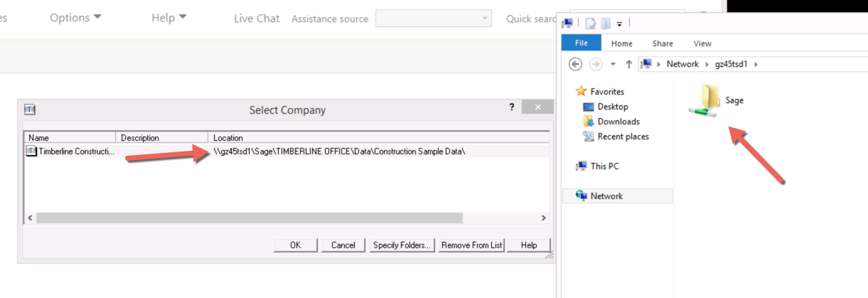Click the Recent places icon
This screenshot has width=868, height=298.
pos(588,137)
